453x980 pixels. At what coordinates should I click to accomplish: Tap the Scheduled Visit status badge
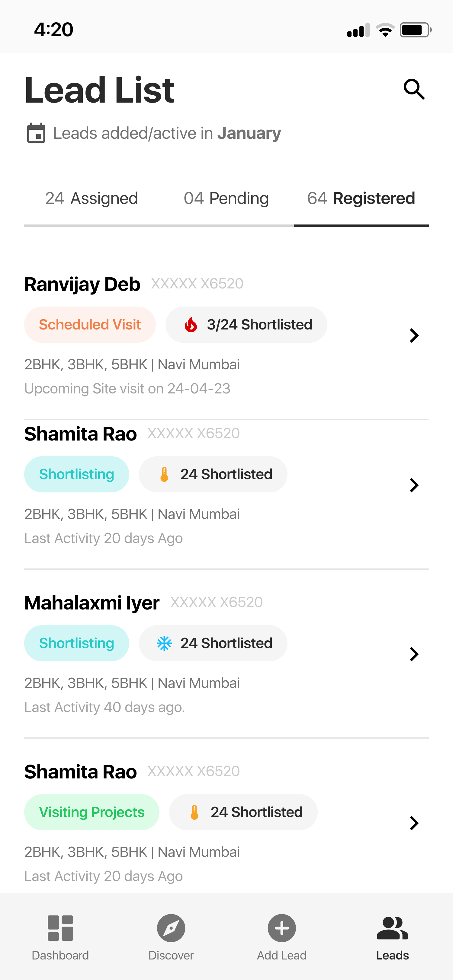click(x=90, y=325)
